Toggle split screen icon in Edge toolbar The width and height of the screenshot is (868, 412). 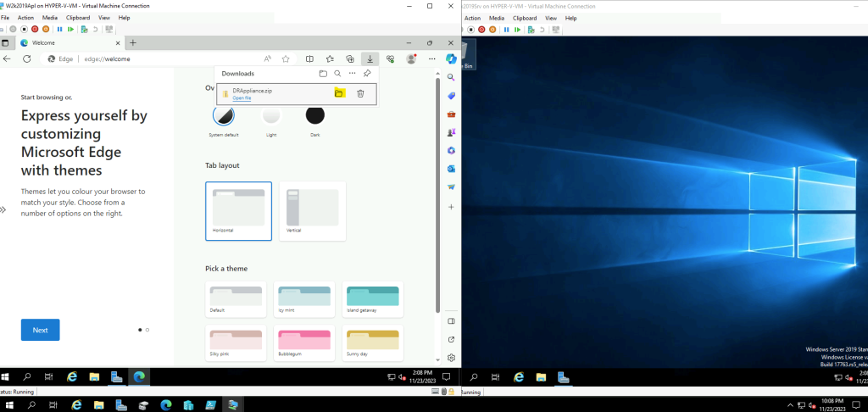pyautogui.click(x=310, y=58)
